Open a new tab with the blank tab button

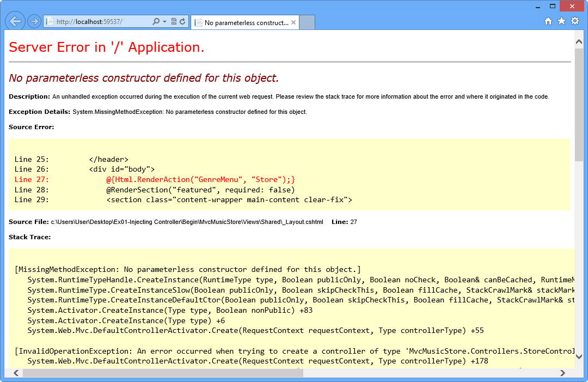click(x=307, y=22)
